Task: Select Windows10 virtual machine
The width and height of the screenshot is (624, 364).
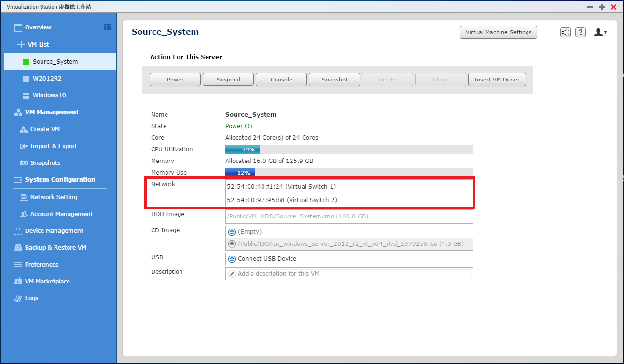Action: 49,95
